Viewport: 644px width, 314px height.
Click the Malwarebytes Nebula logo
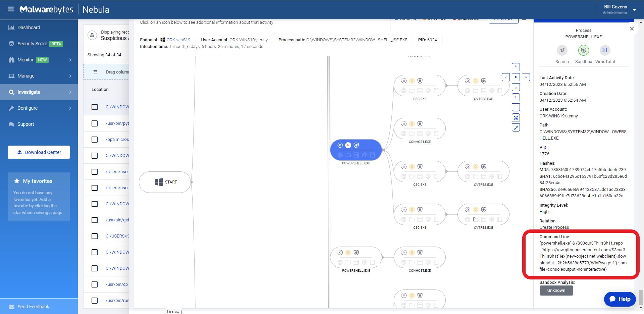click(64, 9)
